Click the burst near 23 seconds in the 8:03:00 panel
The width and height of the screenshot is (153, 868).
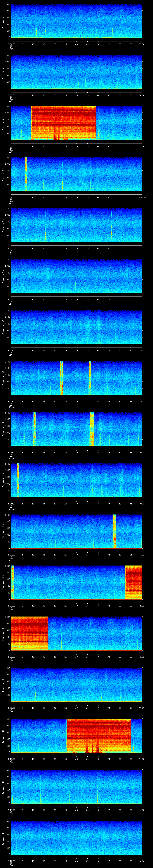click(62, 378)
